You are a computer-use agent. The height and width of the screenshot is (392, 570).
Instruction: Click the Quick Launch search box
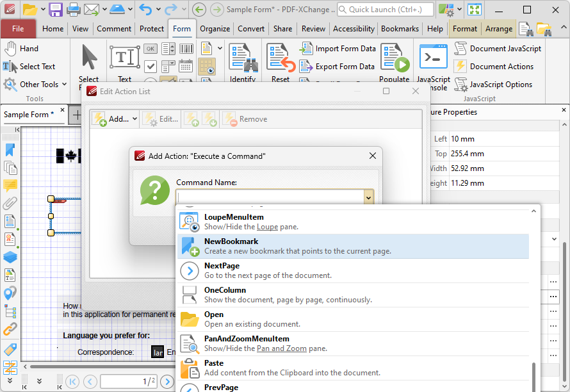click(x=386, y=10)
